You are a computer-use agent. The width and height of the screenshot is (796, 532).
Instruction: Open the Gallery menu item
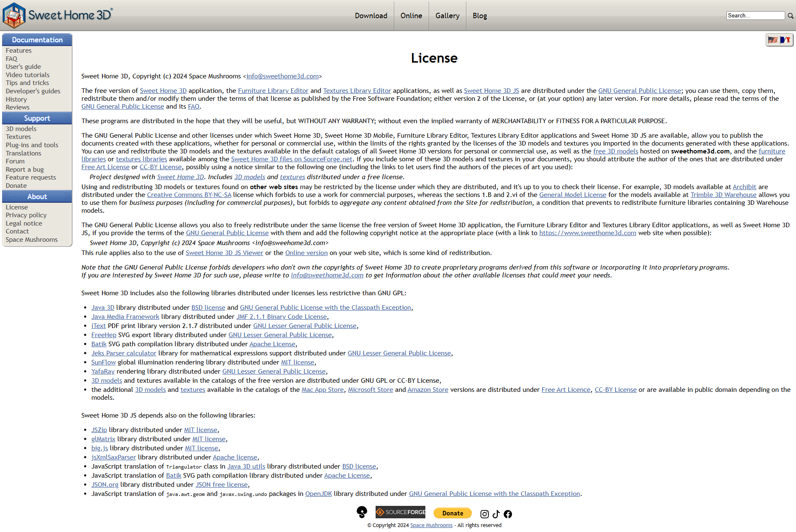coord(447,16)
